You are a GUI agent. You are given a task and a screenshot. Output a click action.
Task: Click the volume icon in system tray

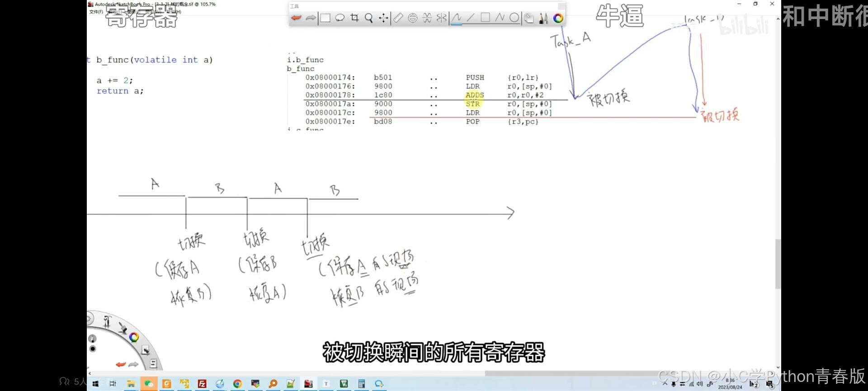click(700, 384)
